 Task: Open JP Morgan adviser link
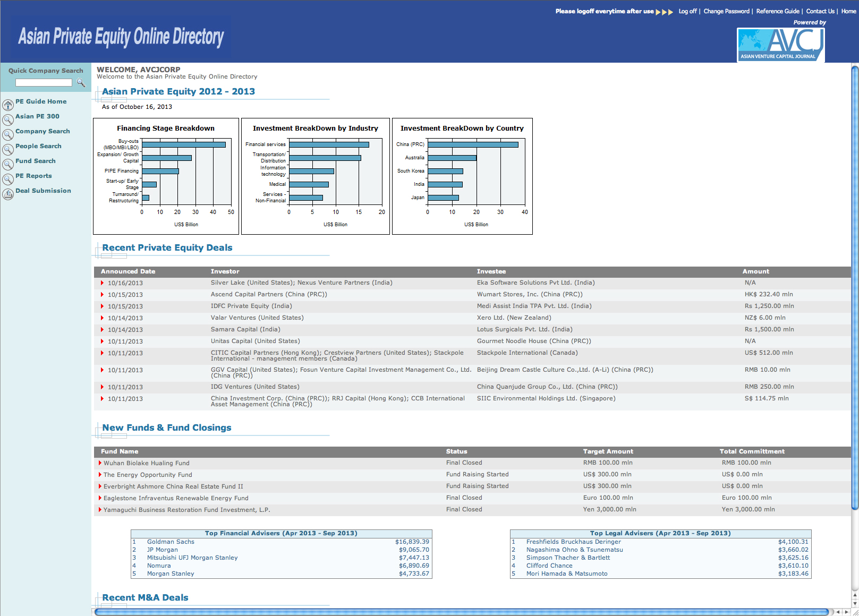click(x=163, y=550)
